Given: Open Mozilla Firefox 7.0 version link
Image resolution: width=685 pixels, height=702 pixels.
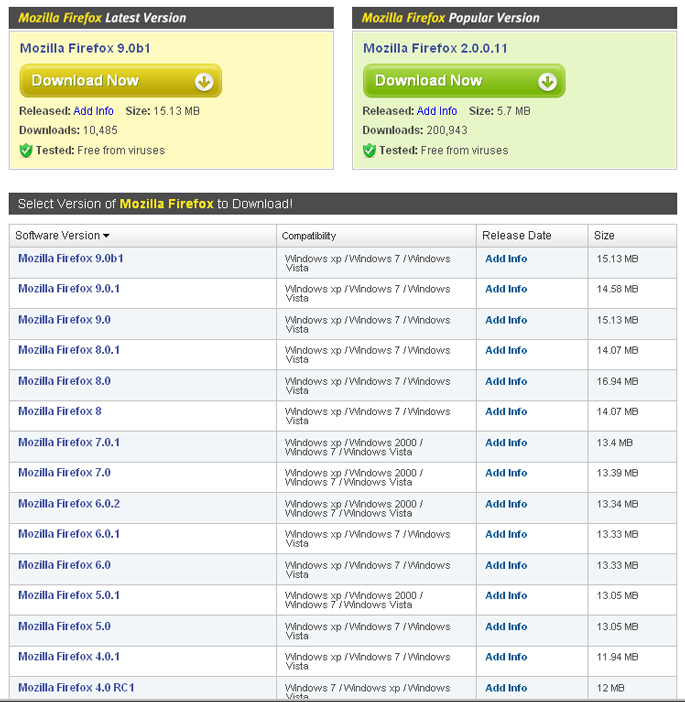Looking at the screenshot, I should pos(64,473).
